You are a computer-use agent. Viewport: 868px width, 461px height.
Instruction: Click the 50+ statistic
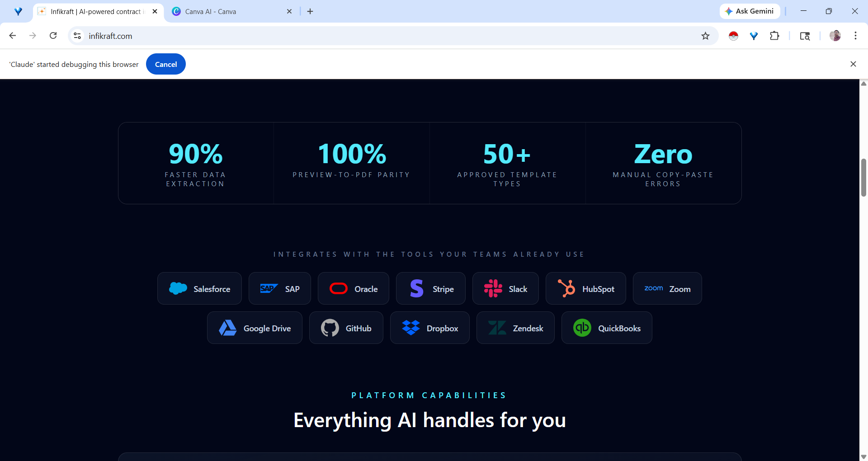pyautogui.click(x=507, y=154)
